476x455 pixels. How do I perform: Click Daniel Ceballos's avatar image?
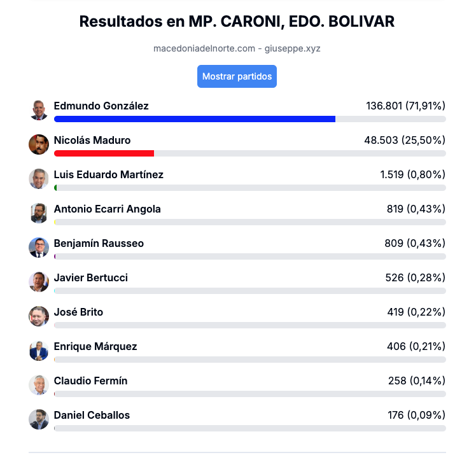point(39,419)
